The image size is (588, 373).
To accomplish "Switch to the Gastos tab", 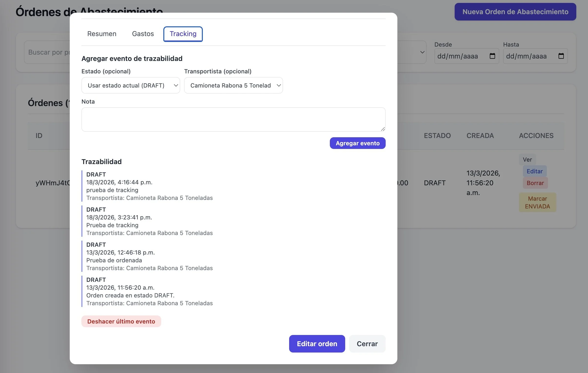I will tap(143, 34).
